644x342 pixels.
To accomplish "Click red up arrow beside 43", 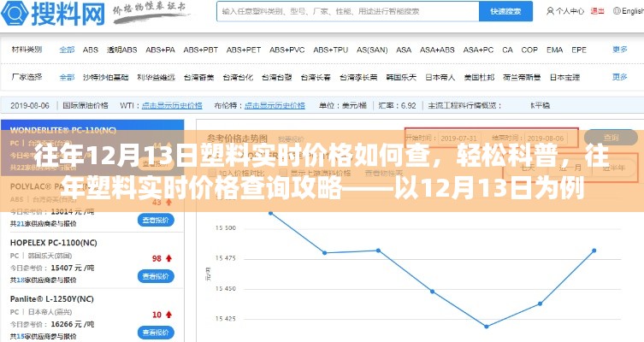I will click(168, 202).
